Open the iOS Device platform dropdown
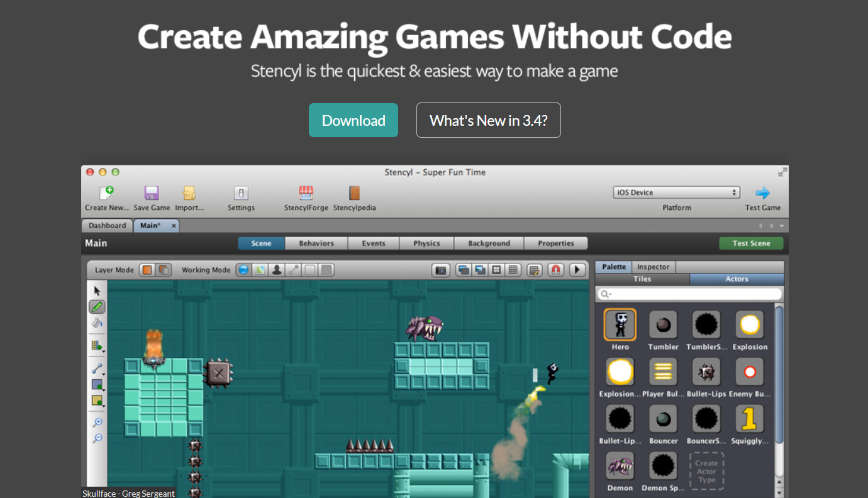 click(x=676, y=192)
